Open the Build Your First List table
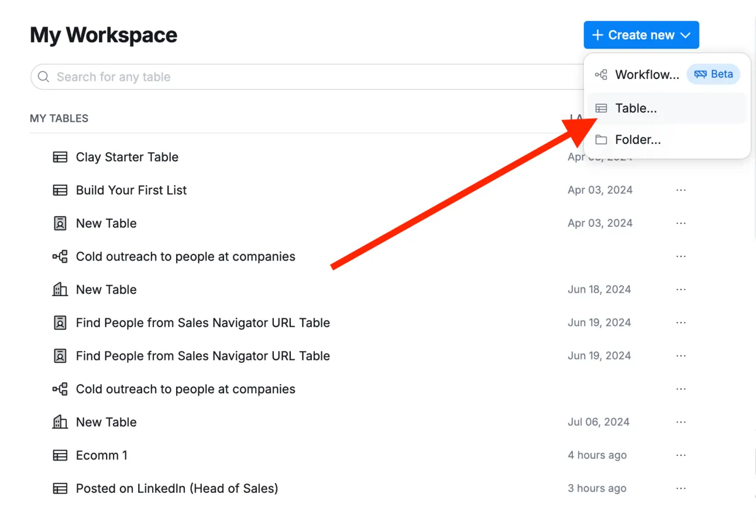756x532 pixels. click(132, 190)
